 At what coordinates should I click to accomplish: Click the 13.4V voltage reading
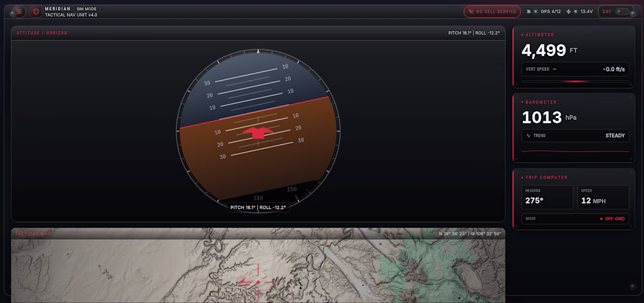tap(586, 12)
